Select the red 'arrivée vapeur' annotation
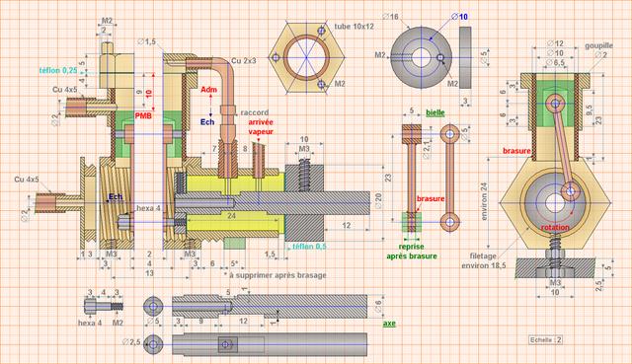 [x=261, y=126]
